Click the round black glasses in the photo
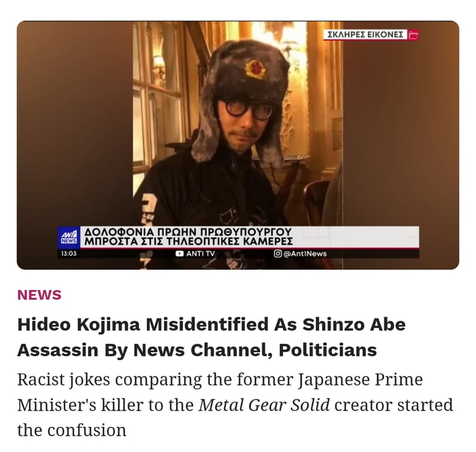 [x=248, y=110]
